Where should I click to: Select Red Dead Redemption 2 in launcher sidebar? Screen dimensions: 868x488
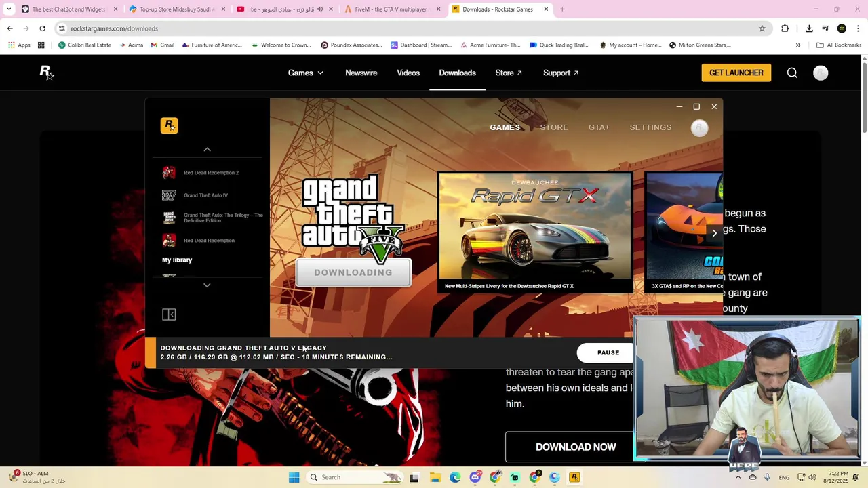(x=212, y=173)
